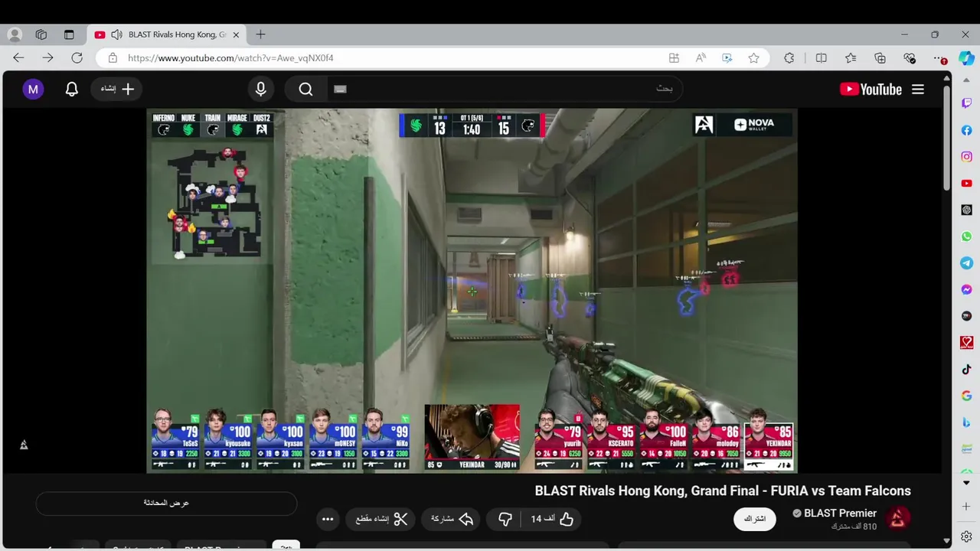
Task: Open the BLAST Premier channel name link
Action: tap(840, 514)
